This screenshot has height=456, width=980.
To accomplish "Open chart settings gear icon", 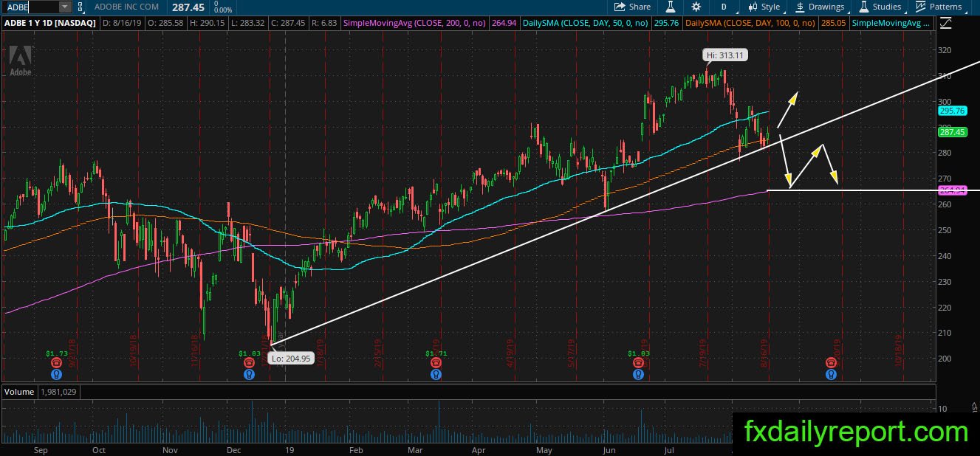I will click(x=696, y=7).
